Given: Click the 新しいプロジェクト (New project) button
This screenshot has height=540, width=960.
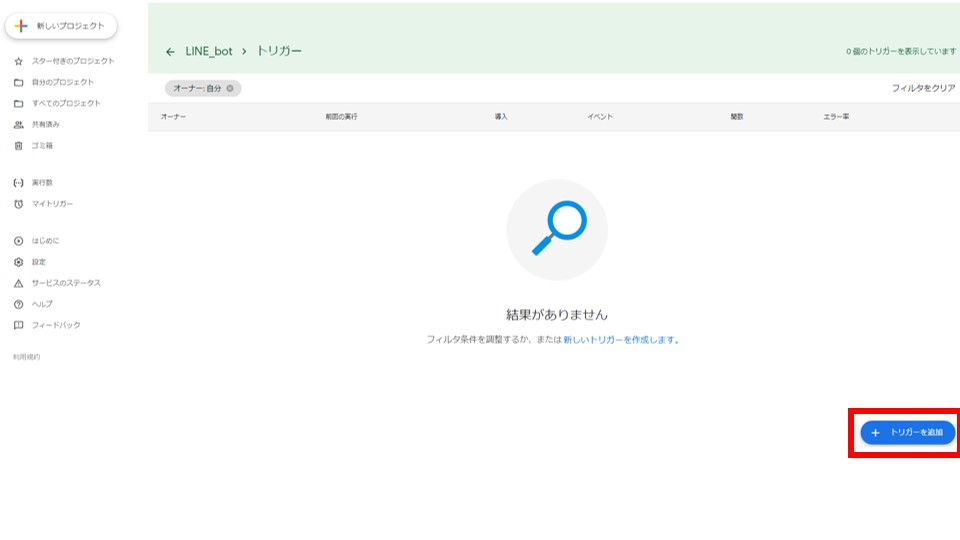Looking at the screenshot, I should tap(62, 26).
